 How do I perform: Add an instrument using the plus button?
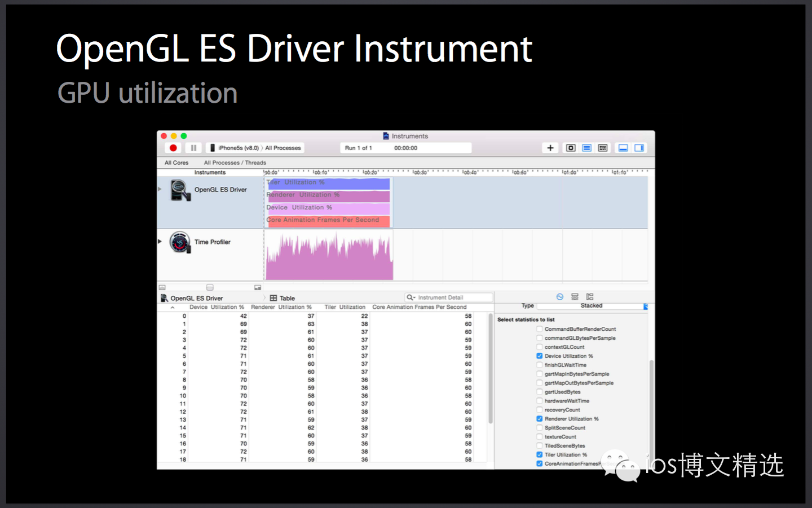(550, 148)
